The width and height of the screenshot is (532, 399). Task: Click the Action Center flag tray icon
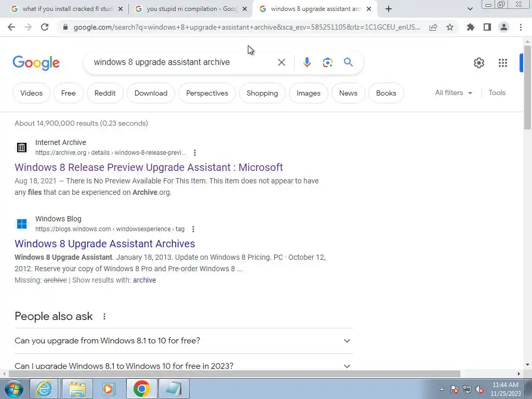(x=455, y=390)
